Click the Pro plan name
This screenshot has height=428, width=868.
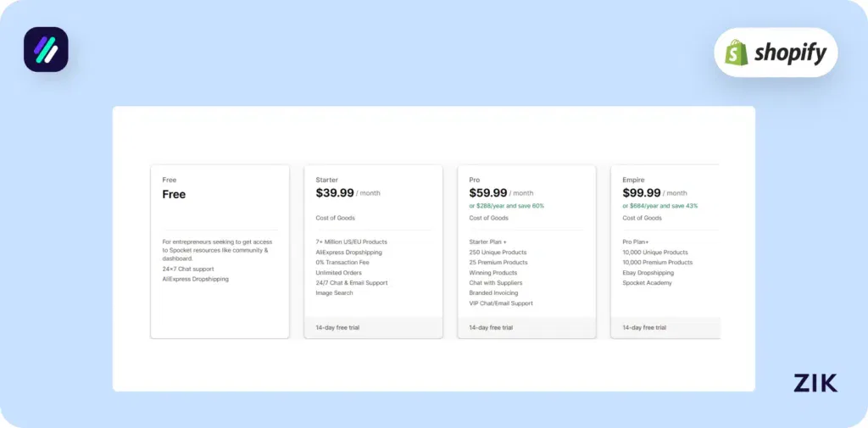click(475, 180)
